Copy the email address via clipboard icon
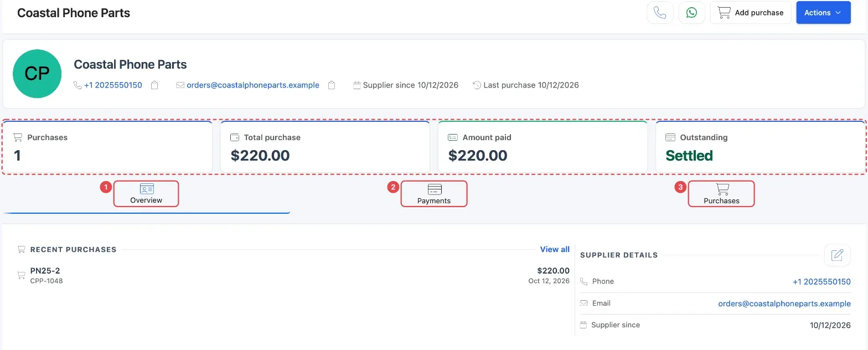This screenshot has height=350, width=868. point(332,85)
